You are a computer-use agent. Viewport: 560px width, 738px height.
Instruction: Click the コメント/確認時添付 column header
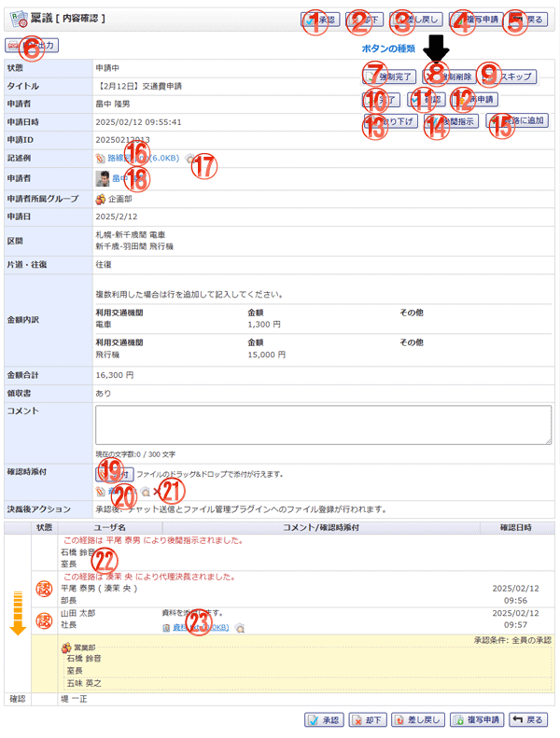(321, 528)
